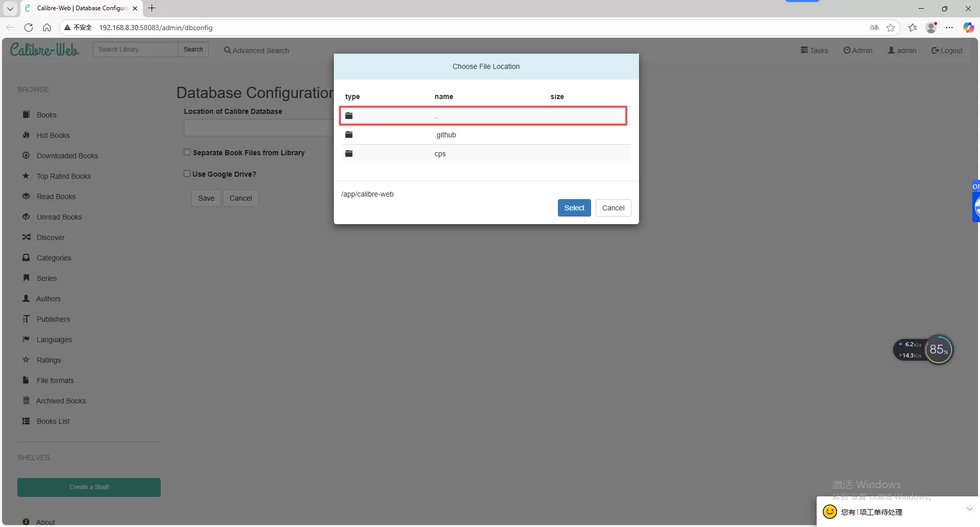Open the parent directory folder row
The width and height of the screenshot is (980, 527).
point(483,116)
